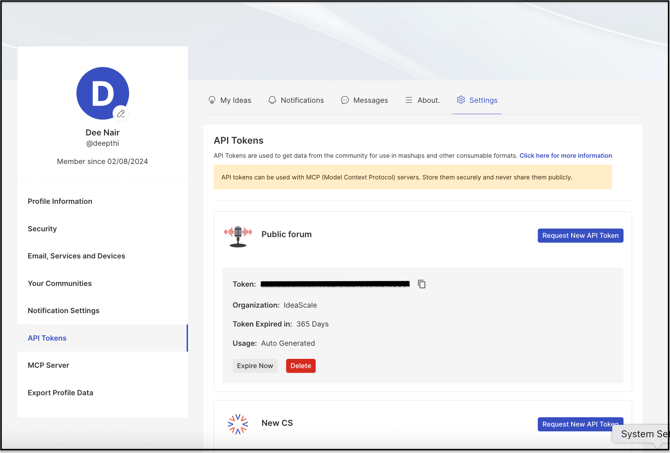Select the Settings tab
Viewport: 670px width, 453px height.
tap(477, 100)
